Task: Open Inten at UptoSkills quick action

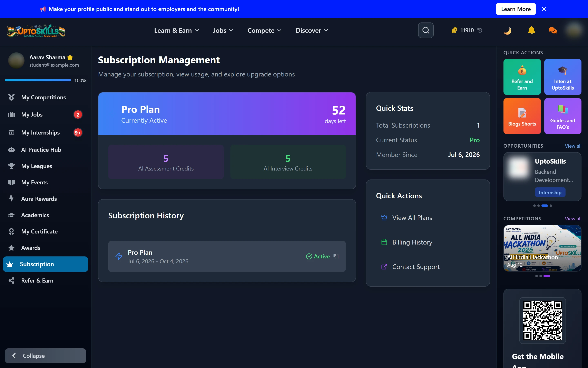Action: pos(562,77)
